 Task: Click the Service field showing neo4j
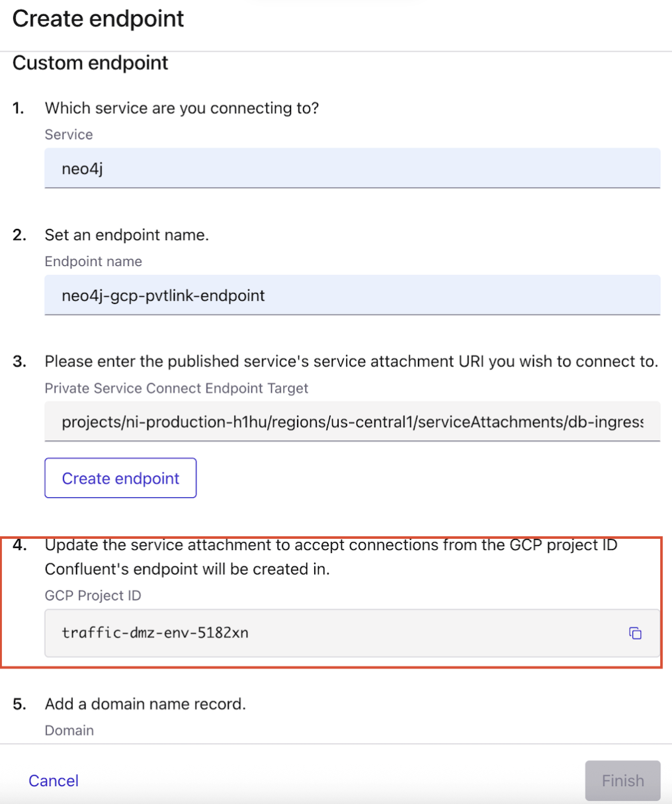pos(352,168)
